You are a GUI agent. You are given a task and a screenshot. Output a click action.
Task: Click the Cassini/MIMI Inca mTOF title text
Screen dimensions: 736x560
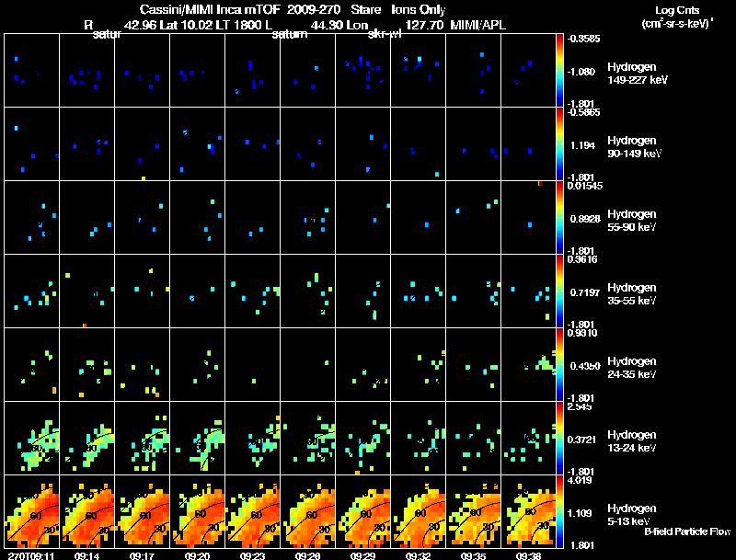pyautogui.click(x=210, y=9)
